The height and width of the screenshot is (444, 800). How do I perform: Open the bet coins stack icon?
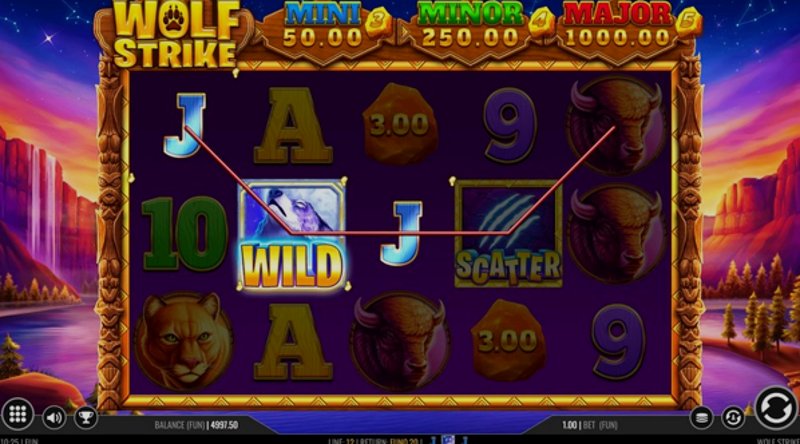click(x=702, y=418)
